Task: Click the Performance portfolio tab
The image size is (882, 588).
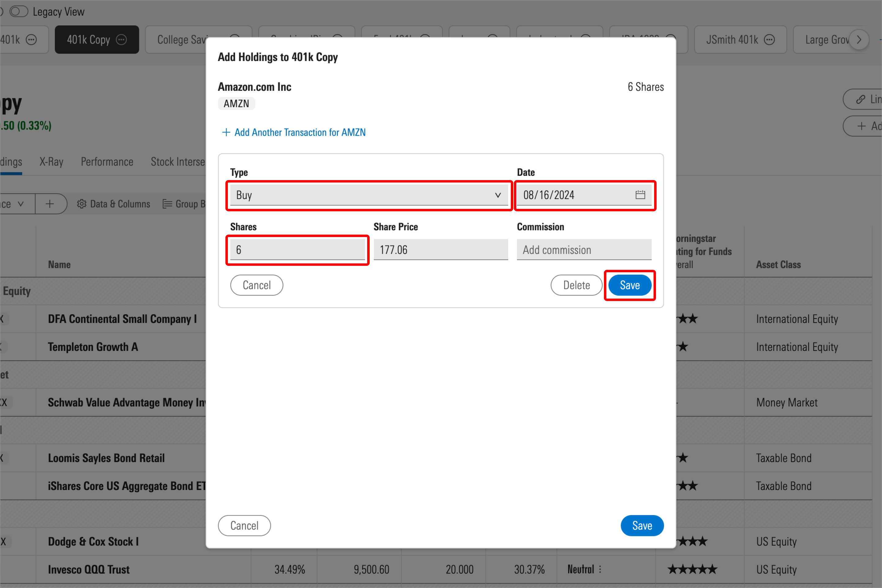Action: (x=106, y=161)
